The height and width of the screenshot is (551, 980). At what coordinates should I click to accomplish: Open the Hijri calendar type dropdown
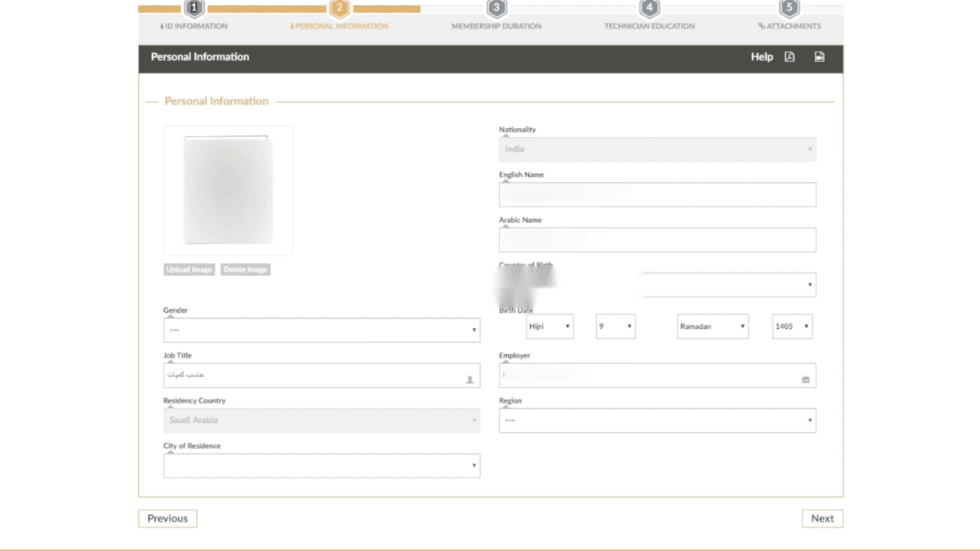click(x=550, y=327)
